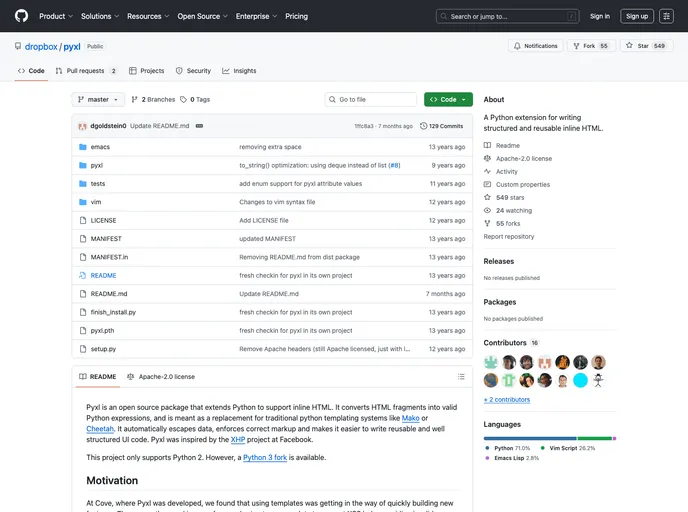Screen dimensions: 688x512
Task: Open the appearance settings icon in header
Action: point(666,16)
